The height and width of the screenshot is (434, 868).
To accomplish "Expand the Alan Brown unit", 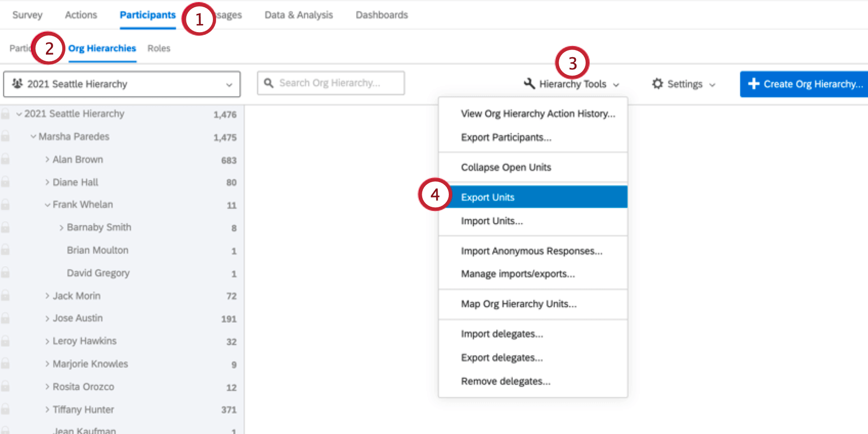I will tap(47, 159).
